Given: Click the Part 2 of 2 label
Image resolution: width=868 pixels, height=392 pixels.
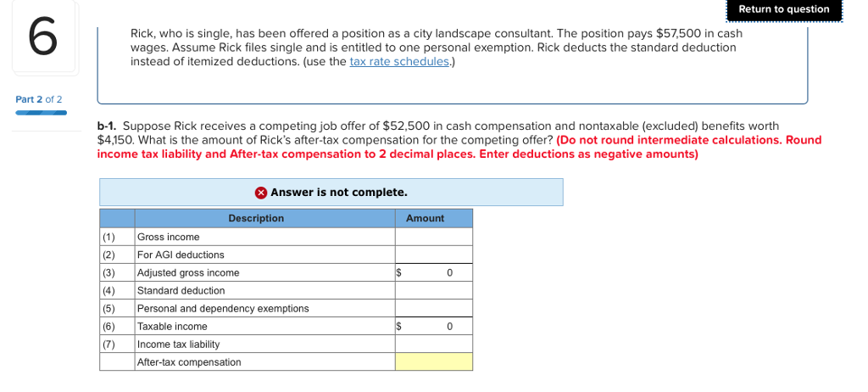Looking at the screenshot, I should point(39,99).
